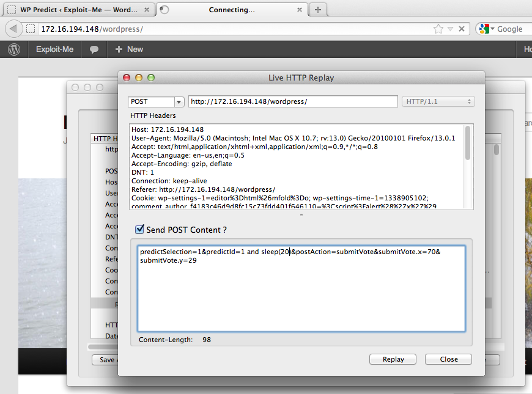Click the Replay button
The height and width of the screenshot is (394, 532).
click(x=393, y=359)
